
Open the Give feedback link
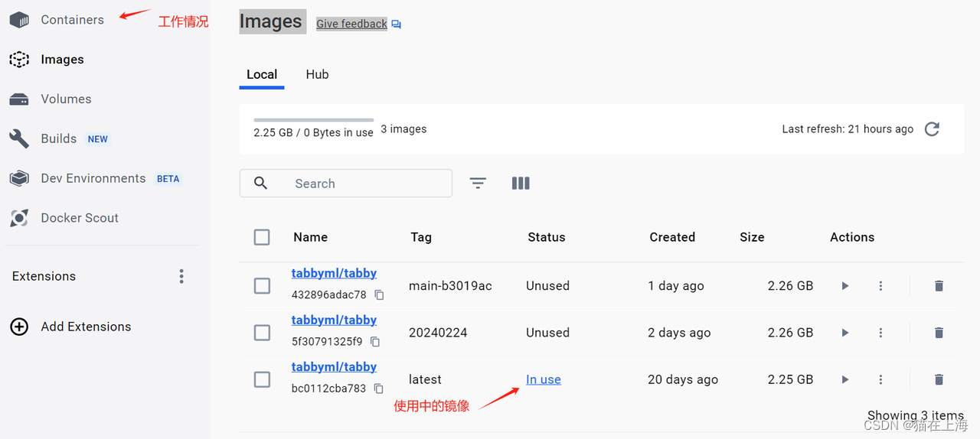(351, 24)
